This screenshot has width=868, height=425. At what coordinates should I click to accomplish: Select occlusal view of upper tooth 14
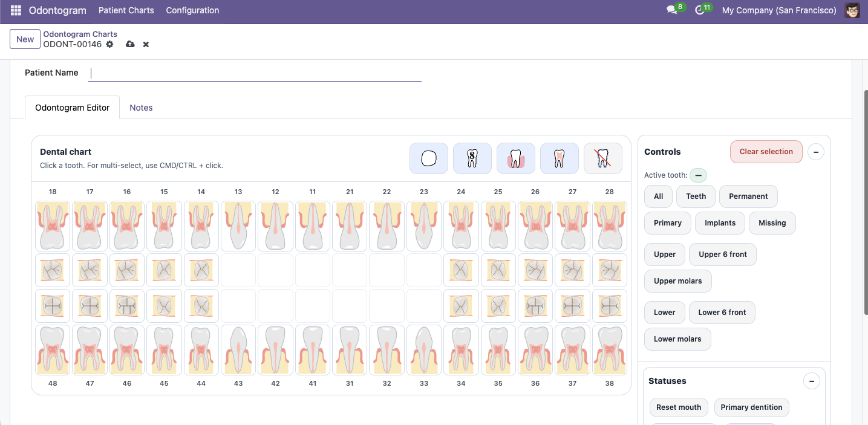(x=201, y=270)
